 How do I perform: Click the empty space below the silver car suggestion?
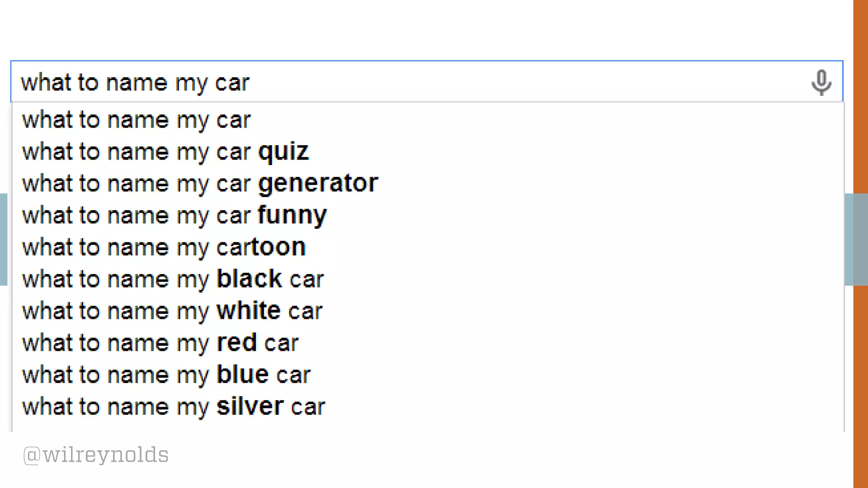pos(424,424)
